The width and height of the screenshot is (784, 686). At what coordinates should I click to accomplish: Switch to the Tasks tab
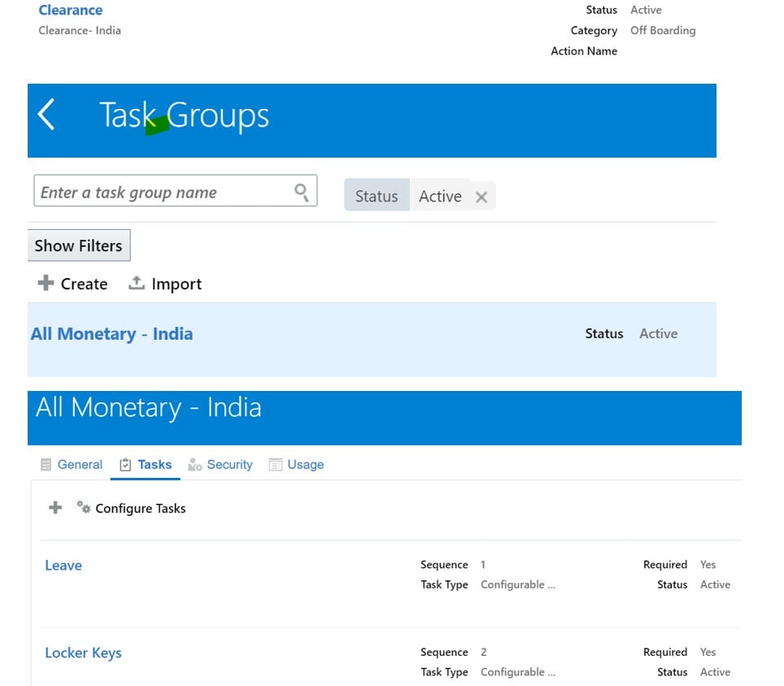153,464
